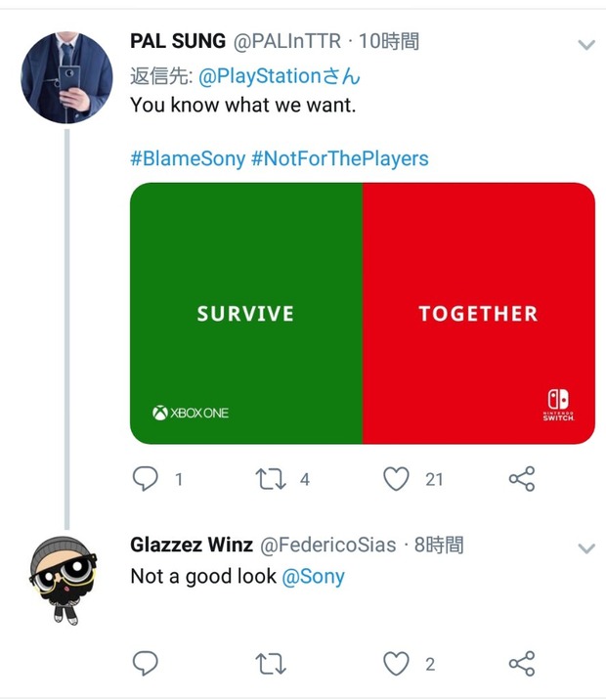
Task: Retweet PAL SUNG's tweet
Action: coord(268,478)
